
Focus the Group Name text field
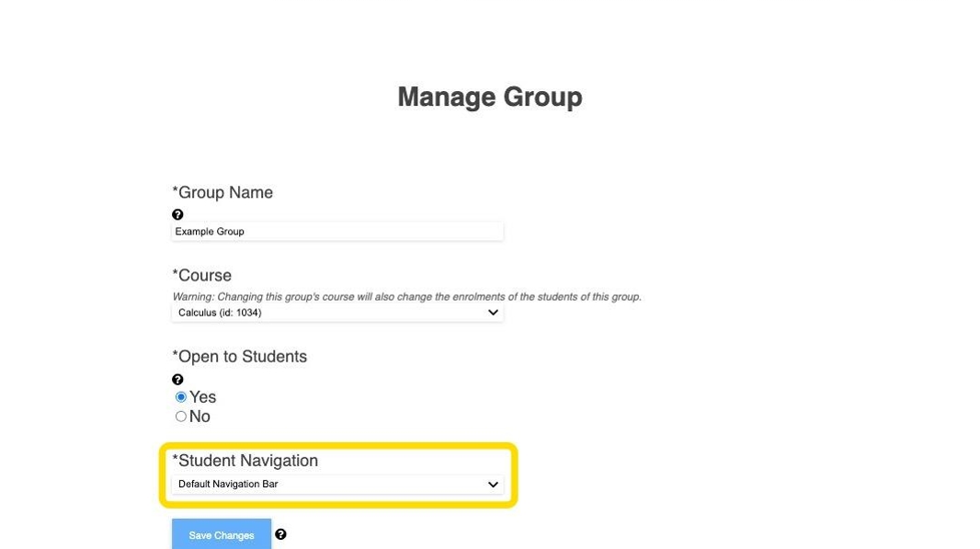pos(368,232)
